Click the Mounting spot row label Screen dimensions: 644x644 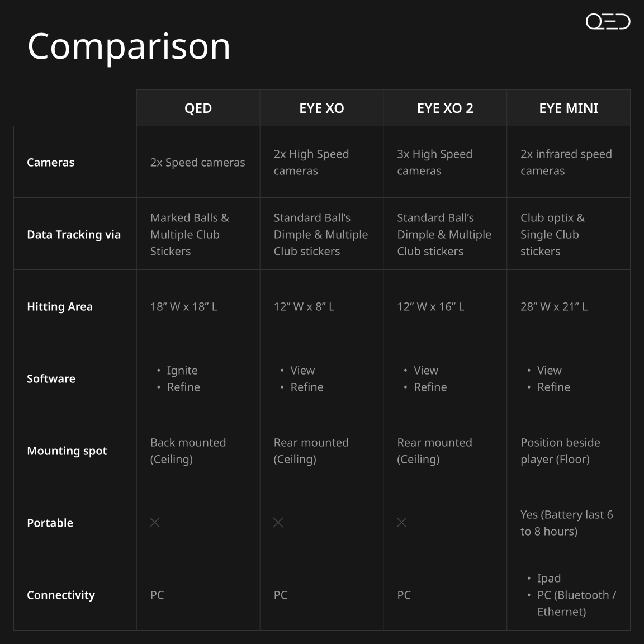tap(67, 451)
